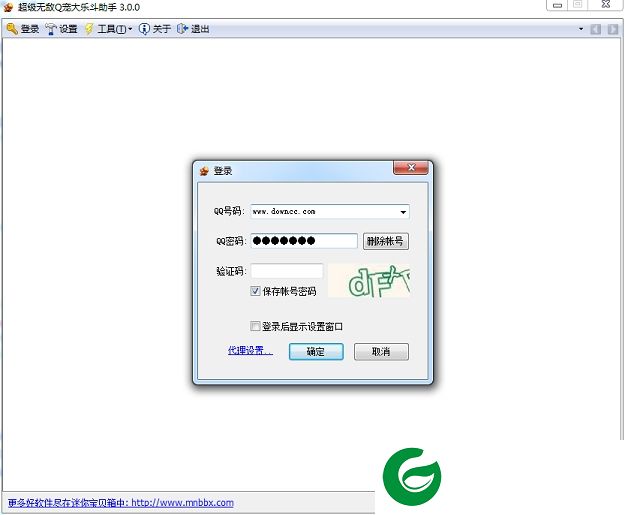The width and height of the screenshot is (625, 515).
Task: Click the 取消 button
Action: (x=381, y=352)
